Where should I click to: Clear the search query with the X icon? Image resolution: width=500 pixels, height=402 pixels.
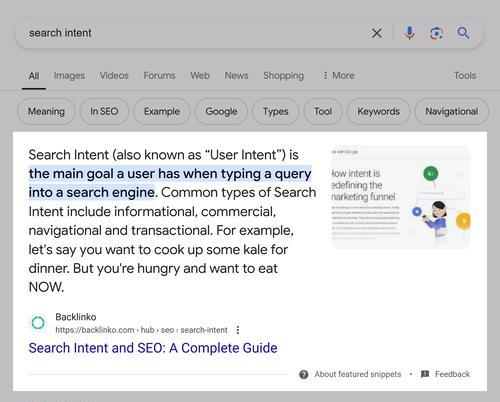tap(377, 33)
